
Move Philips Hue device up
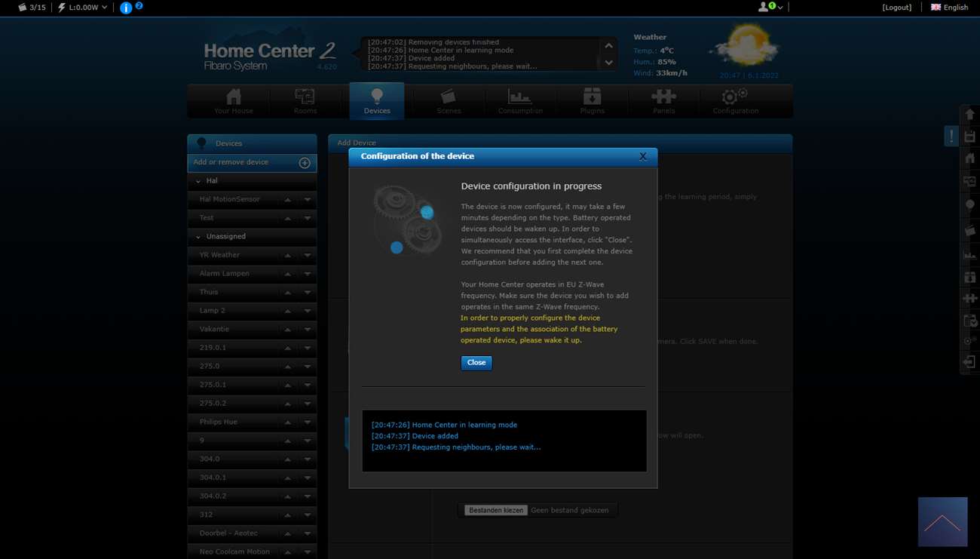pyautogui.click(x=287, y=422)
